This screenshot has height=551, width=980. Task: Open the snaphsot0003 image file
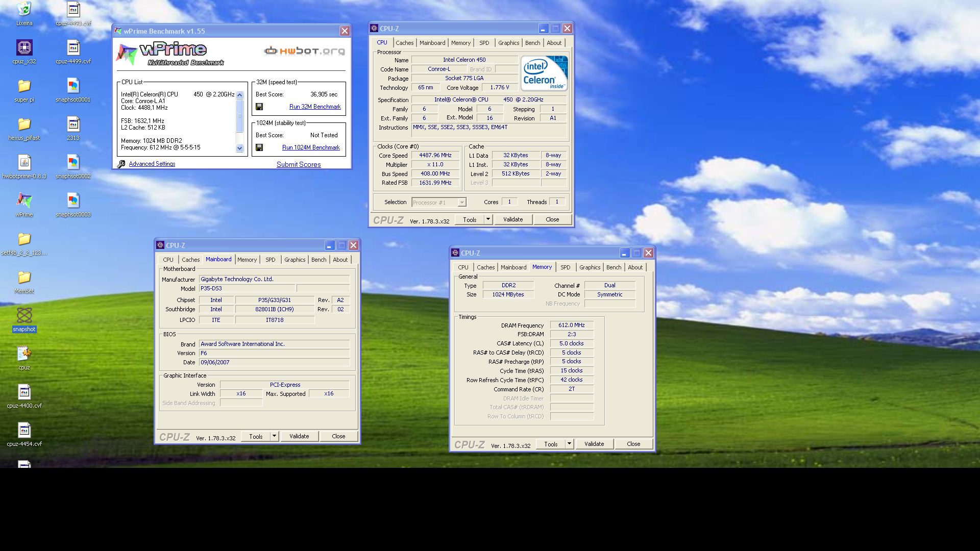[x=73, y=201]
